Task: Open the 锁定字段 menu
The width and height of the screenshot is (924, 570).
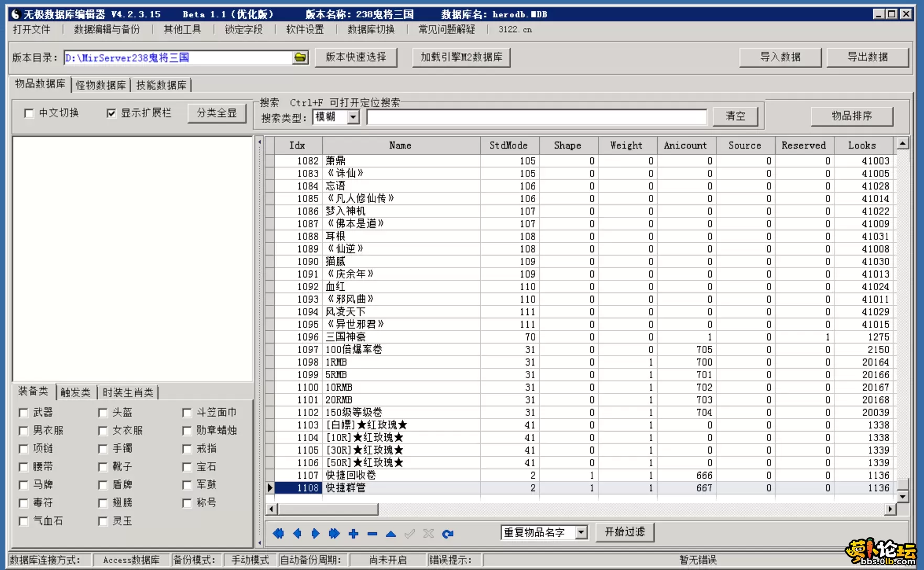Action: pyautogui.click(x=244, y=29)
